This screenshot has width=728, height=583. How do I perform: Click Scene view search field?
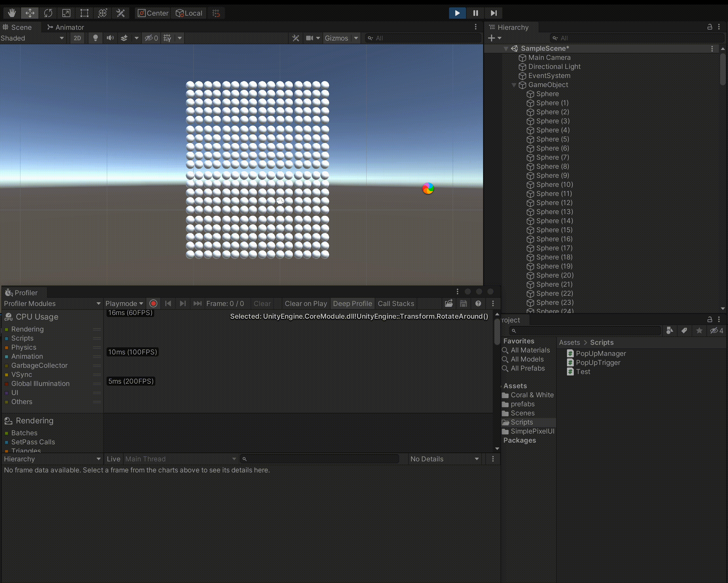point(424,38)
